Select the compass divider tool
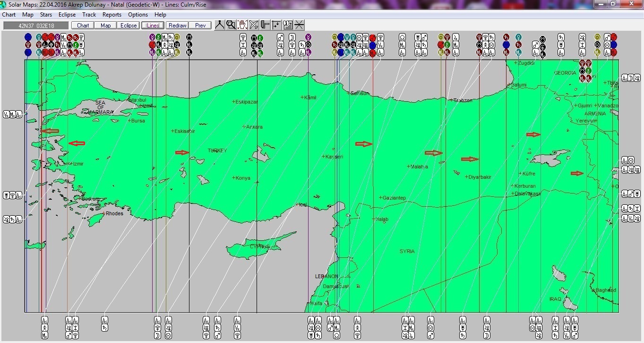The height and width of the screenshot is (343, 644). pyautogui.click(x=219, y=25)
